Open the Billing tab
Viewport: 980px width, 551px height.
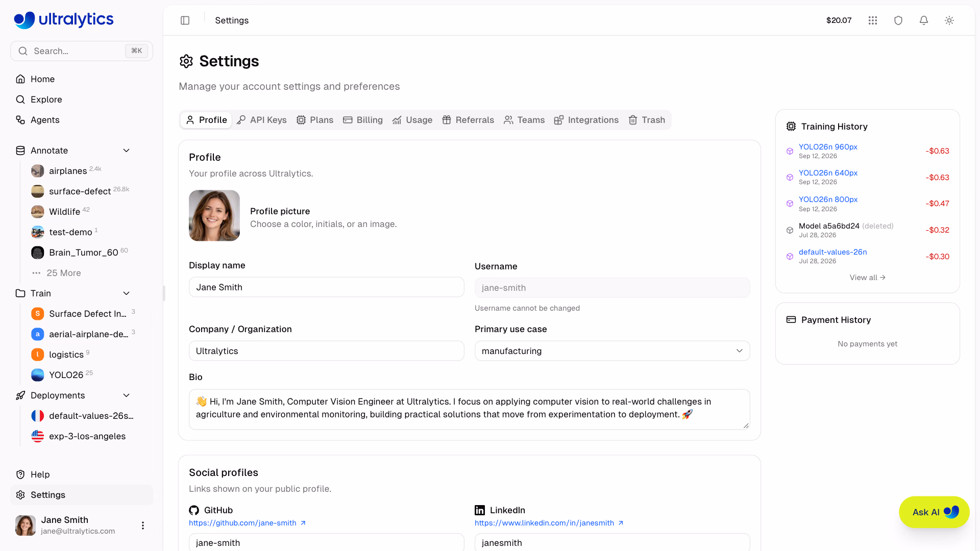click(363, 120)
